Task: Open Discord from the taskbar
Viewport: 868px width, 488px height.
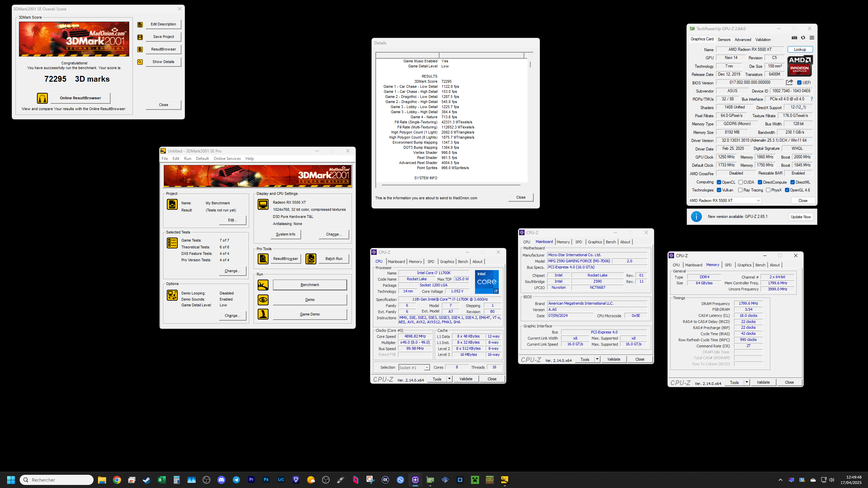Action: (221, 480)
